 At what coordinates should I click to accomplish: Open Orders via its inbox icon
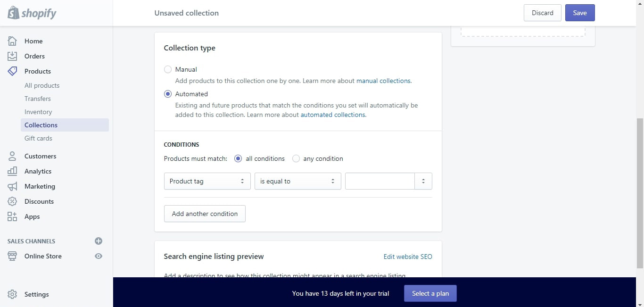[12, 56]
